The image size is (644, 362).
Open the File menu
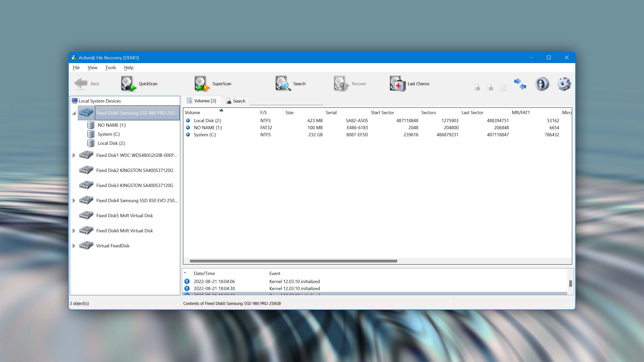pyautogui.click(x=76, y=67)
